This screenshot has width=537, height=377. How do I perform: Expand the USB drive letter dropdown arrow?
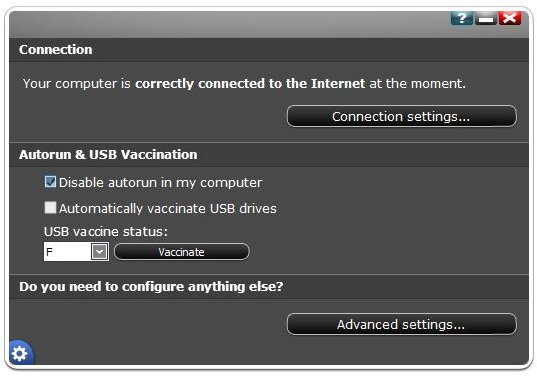pos(99,252)
